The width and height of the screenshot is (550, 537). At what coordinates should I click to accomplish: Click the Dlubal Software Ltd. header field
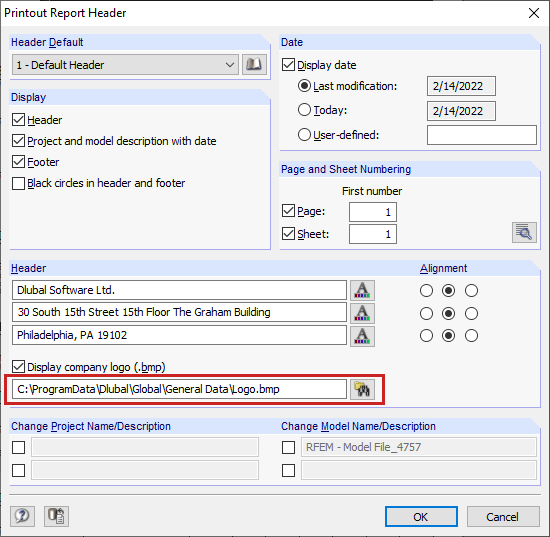pos(179,290)
